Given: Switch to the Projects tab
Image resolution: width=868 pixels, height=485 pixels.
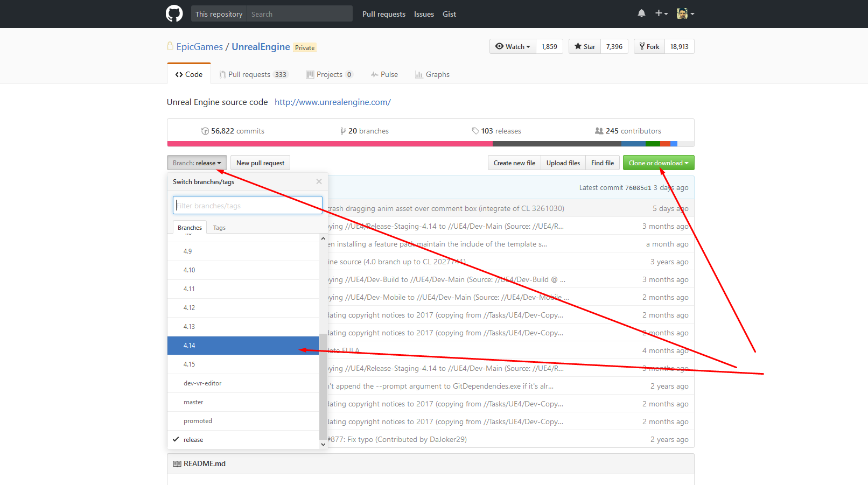Looking at the screenshot, I should tap(330, 74).
